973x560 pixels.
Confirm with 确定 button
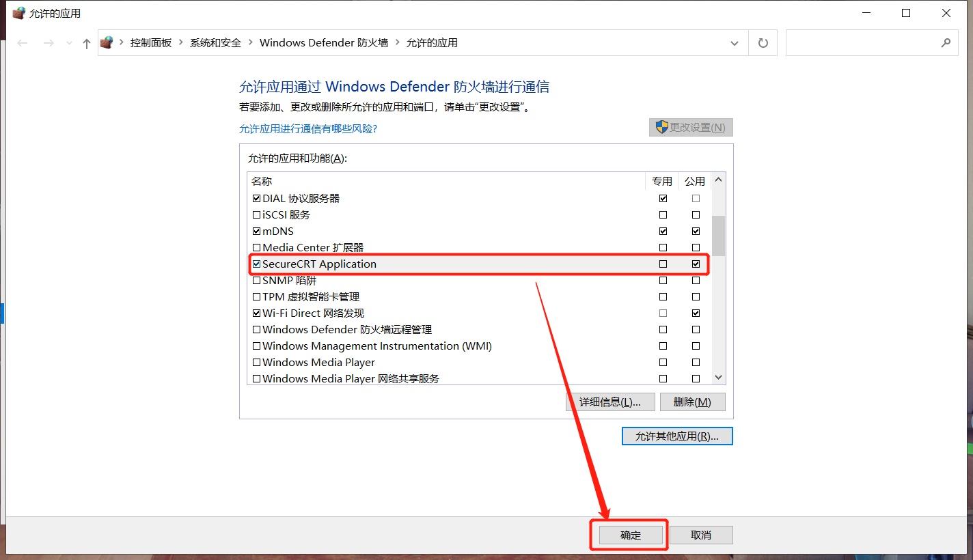tap(631, 535)
